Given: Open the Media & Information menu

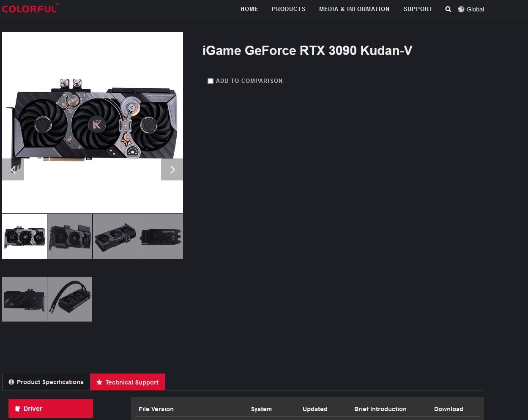Looking at the screenshot, I should (354, 9).
